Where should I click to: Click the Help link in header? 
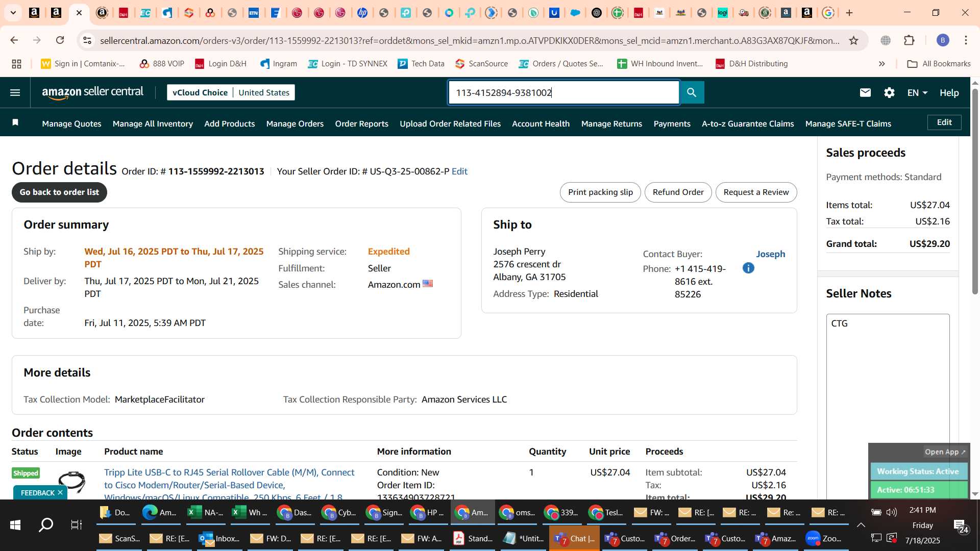[x=949, y=92]
